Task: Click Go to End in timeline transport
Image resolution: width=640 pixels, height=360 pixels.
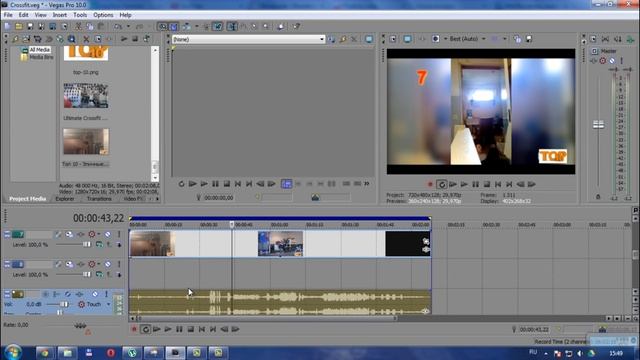Action: (x=213, y=329)
